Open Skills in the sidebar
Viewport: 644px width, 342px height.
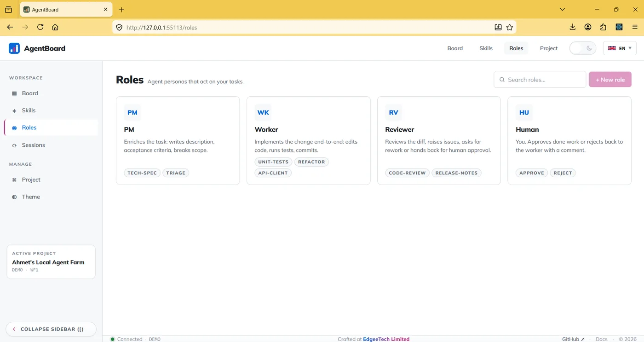coord(51,110)
